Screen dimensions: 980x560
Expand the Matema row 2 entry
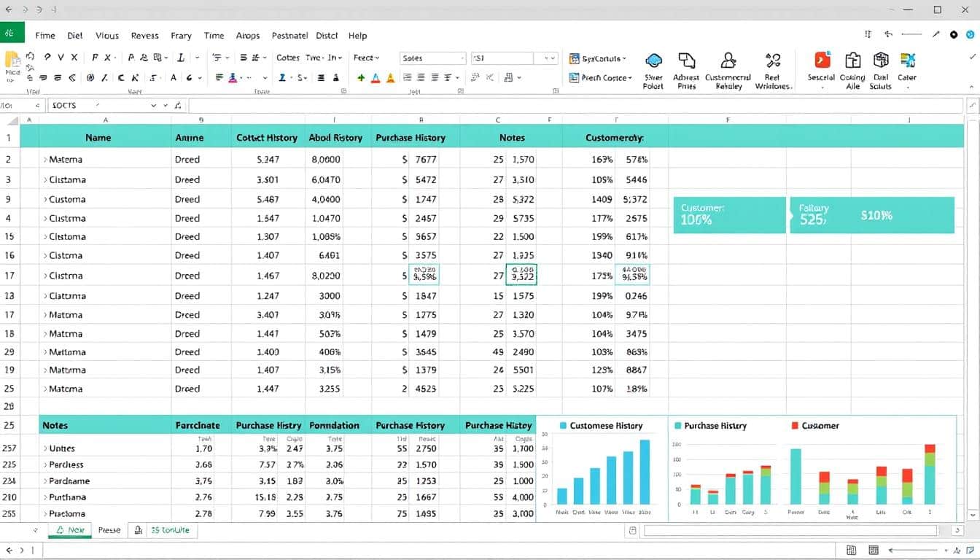coord(44,159)
